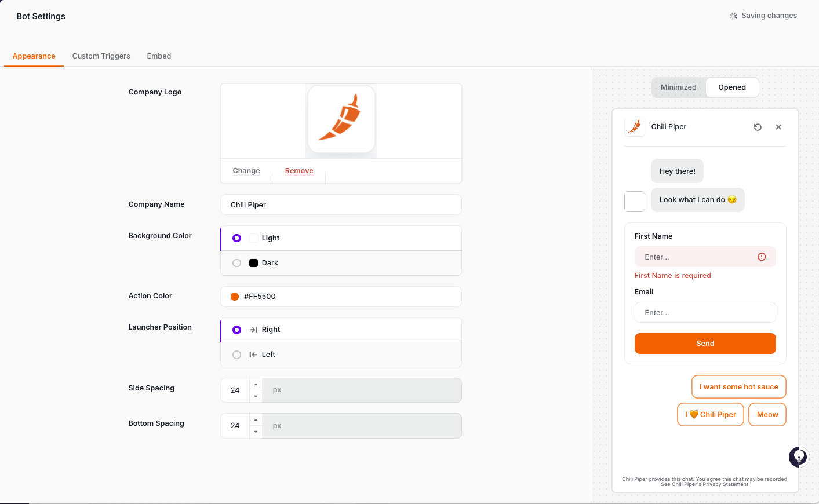
Task: Click 'First Name is required' error text
Action: point(672,276)
